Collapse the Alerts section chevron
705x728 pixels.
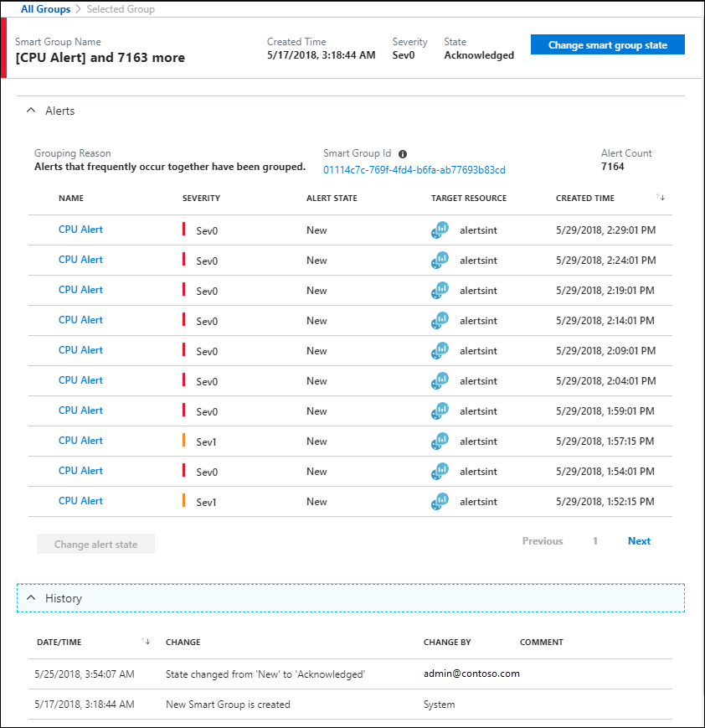[31, 111]
